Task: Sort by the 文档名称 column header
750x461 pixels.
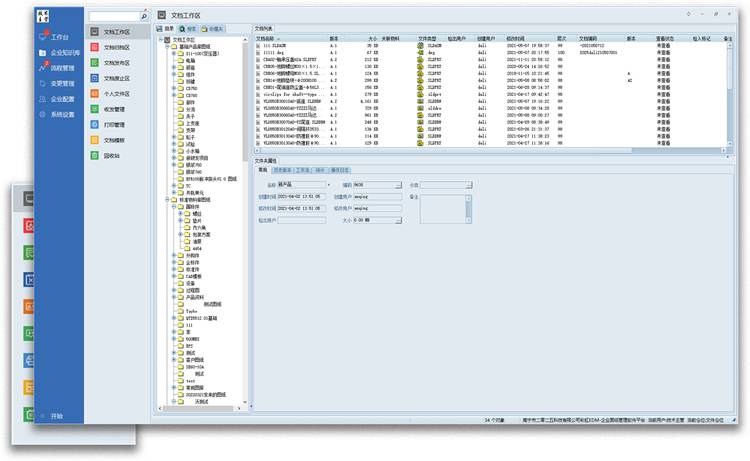Action: pos(270,40)
